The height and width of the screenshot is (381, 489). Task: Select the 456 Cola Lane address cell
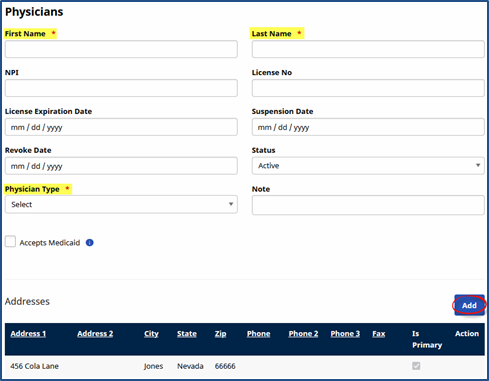coord(34,366)
